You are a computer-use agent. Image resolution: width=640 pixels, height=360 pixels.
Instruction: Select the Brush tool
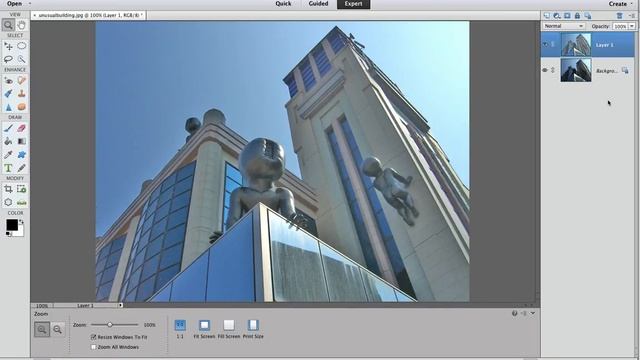8,128
